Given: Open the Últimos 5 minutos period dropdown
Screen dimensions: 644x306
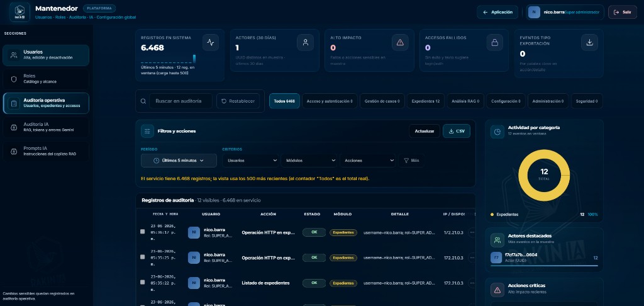Looking at the screenshot, I should coord(179,161).
